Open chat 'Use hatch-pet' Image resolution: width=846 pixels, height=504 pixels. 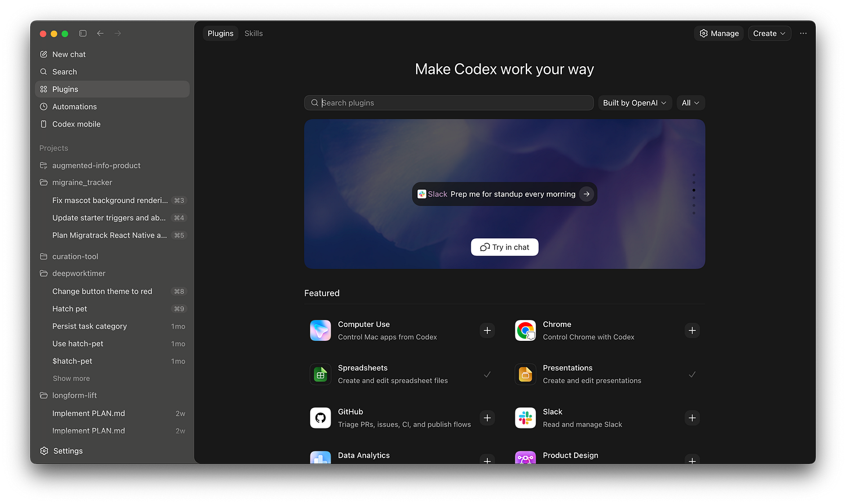[113, 344]
